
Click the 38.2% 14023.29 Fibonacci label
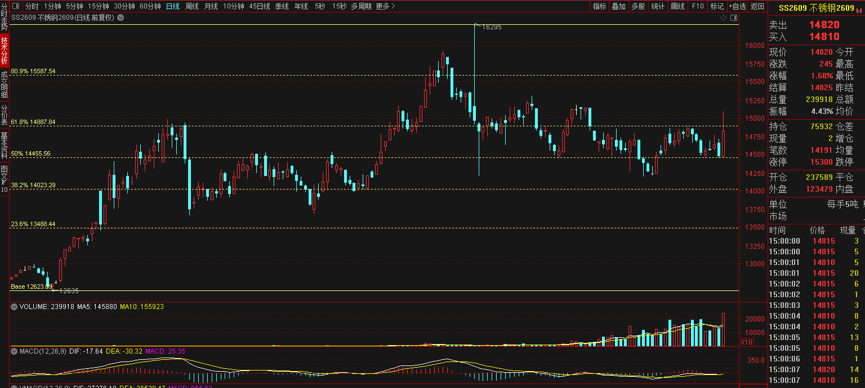point(34,185)
